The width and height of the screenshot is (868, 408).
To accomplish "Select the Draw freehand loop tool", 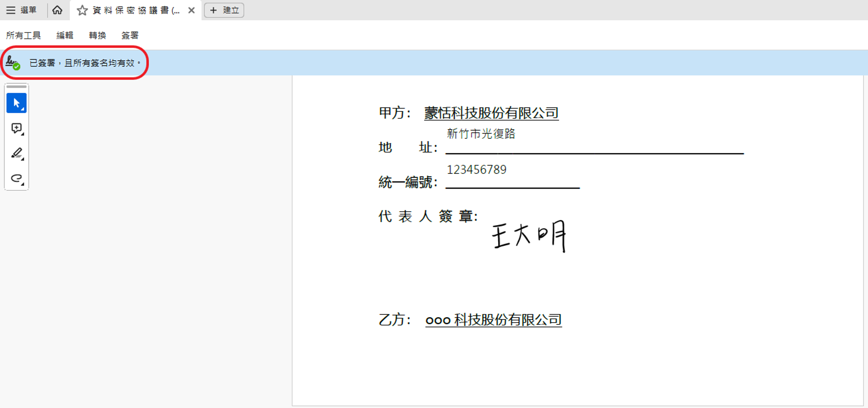I will 16,178.
